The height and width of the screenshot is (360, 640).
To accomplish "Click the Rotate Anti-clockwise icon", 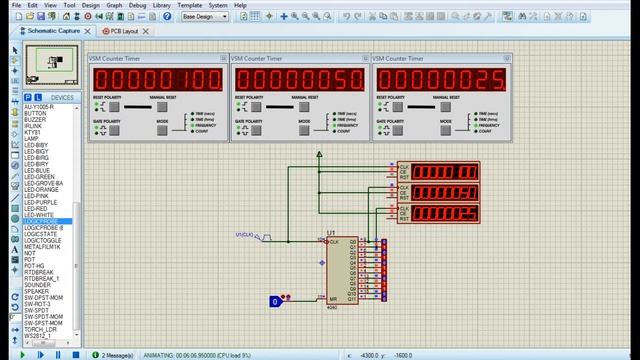I will (15, 307).
